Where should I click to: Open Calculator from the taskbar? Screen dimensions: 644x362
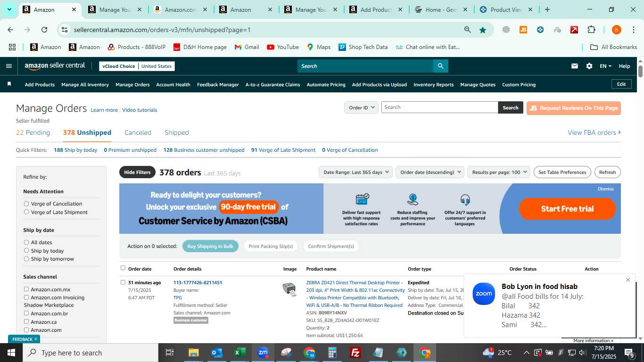click(332, 353)
